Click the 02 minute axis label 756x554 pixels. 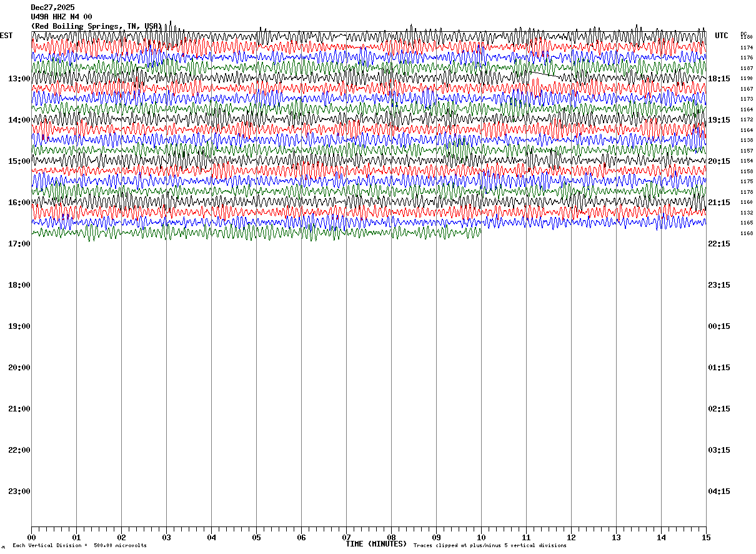[x=121, y=537]
